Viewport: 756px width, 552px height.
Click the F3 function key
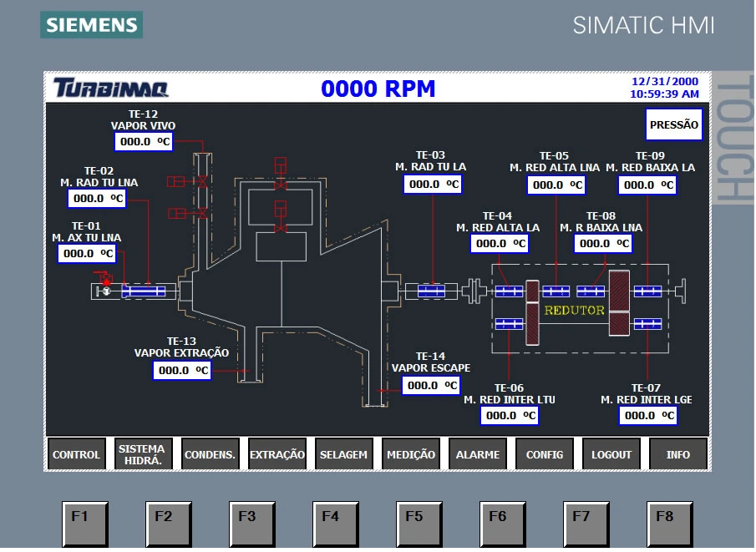coord(251,524)
